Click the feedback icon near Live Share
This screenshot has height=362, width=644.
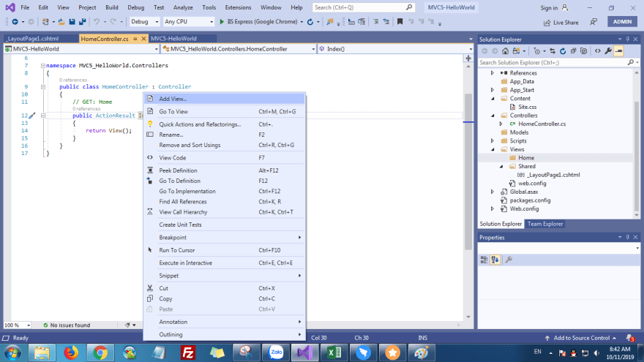594,22
